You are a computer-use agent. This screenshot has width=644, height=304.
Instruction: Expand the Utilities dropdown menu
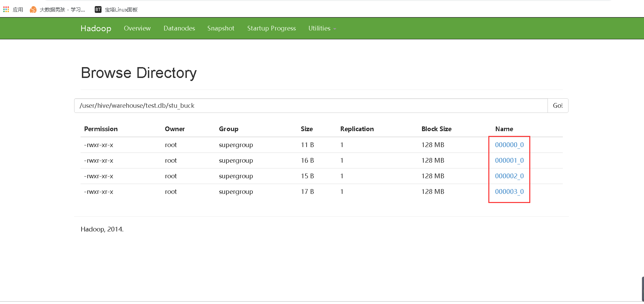[x=322, y=28]
